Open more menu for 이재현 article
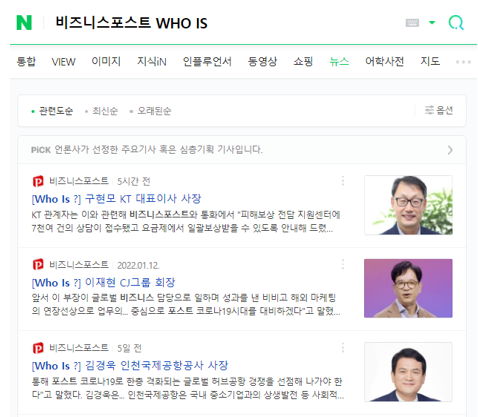478x417 pixels. [x=343, y=264]
